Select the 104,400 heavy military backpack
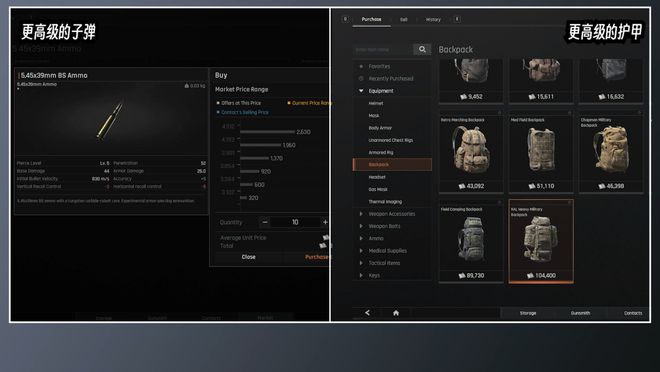The width and height of the screenshot is (660, 372). coord(541,242)
